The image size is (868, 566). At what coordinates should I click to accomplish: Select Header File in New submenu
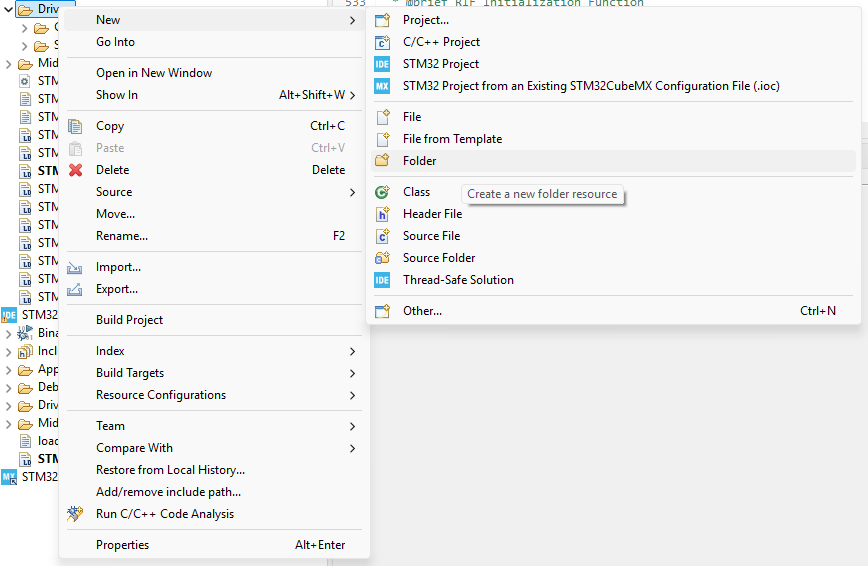click(x=613, y=214)
